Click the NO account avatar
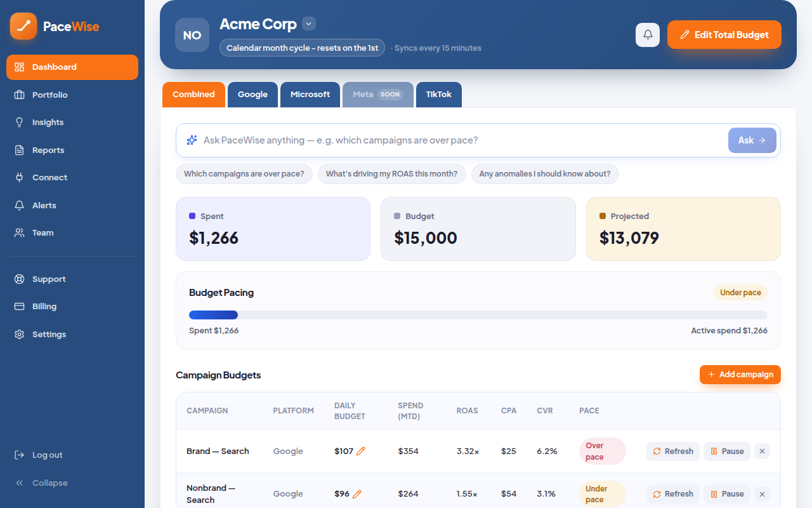812x508 pixels. click(192, 35)
